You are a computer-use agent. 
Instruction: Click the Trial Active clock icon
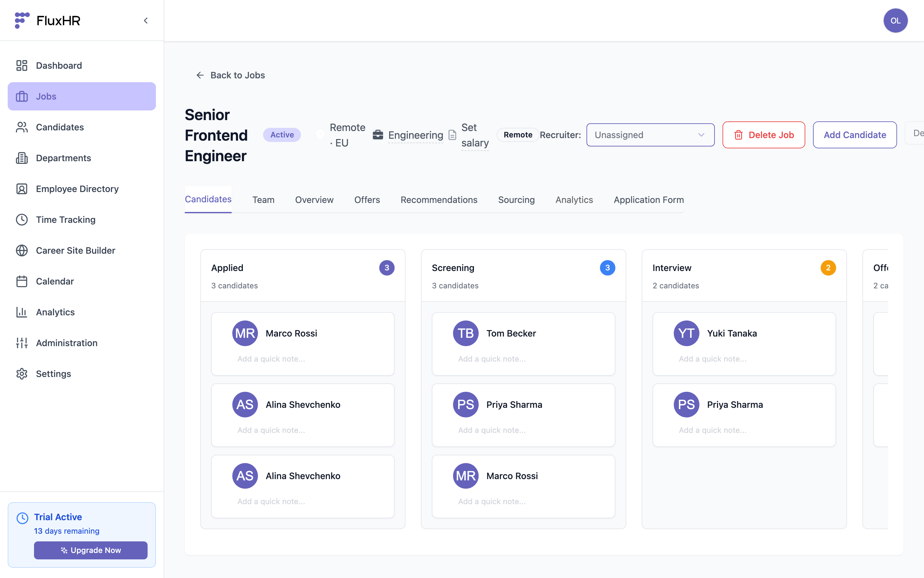point(22,518)
